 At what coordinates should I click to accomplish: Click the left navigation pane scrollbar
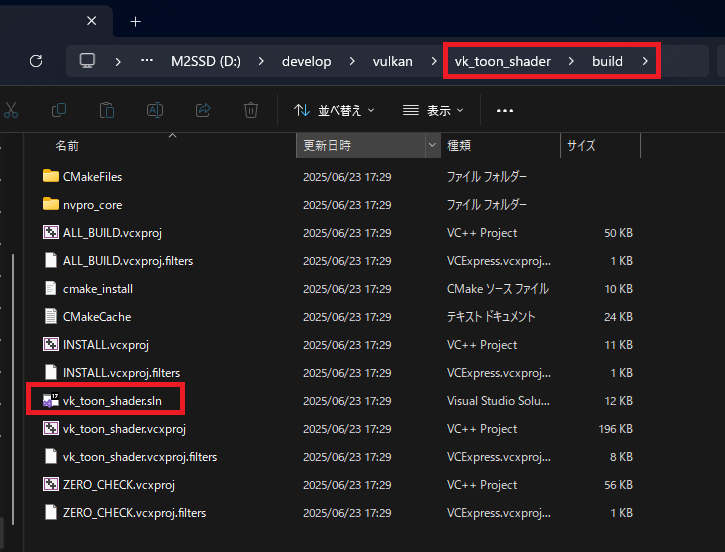[13, 389]
